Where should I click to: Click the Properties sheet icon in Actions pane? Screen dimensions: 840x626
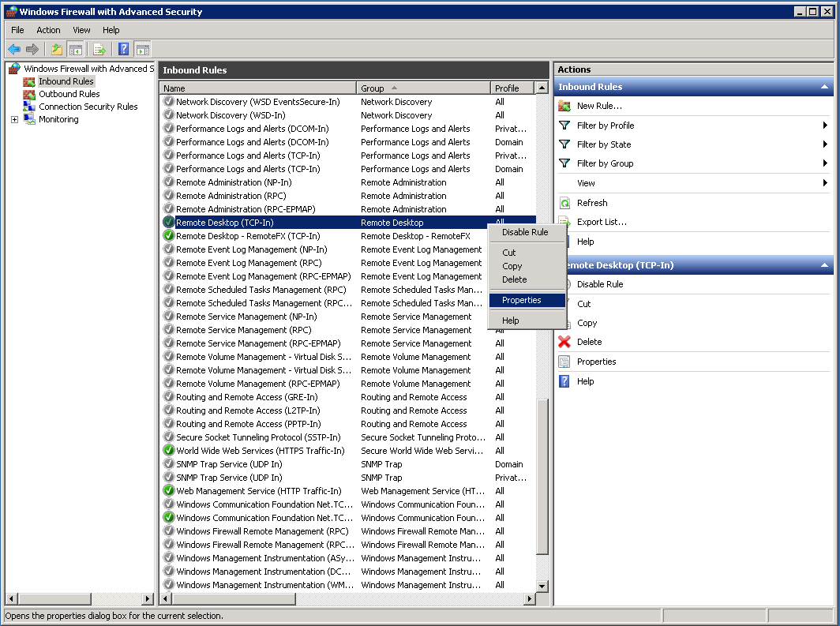(x=564, y=362)
